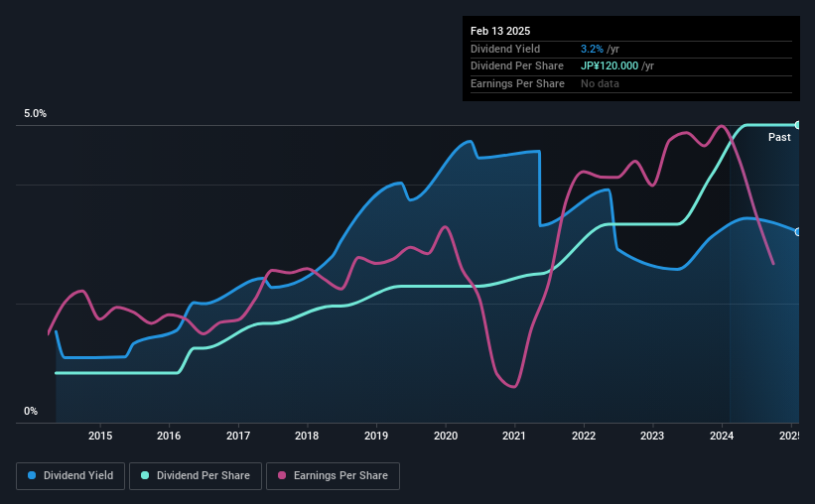
Task: Click the 2019 x-axis label
Action: (x=376, y=436)
